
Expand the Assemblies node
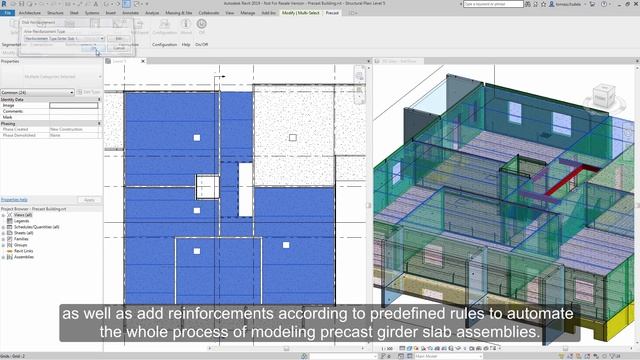(3, 257)
